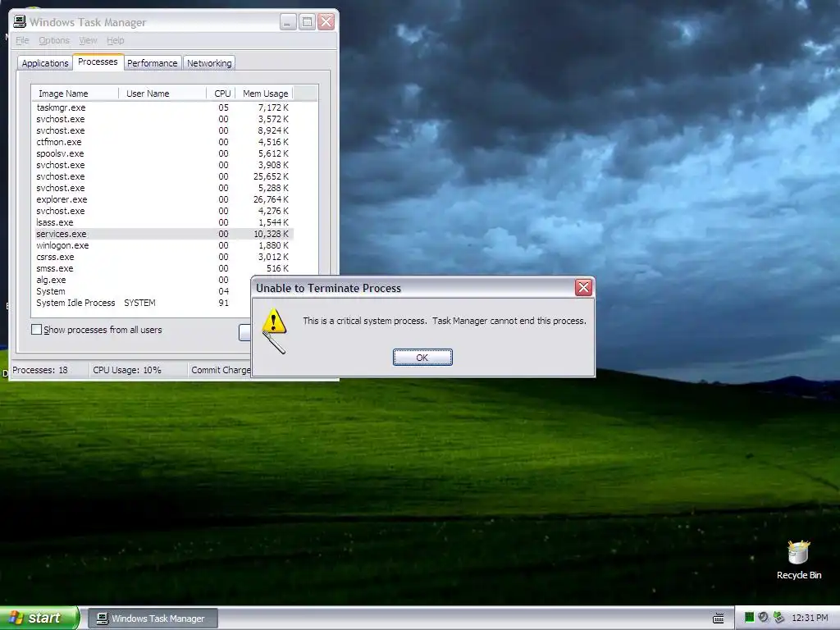Close the Unable to Terminate Process dialog

coord(583,288)
